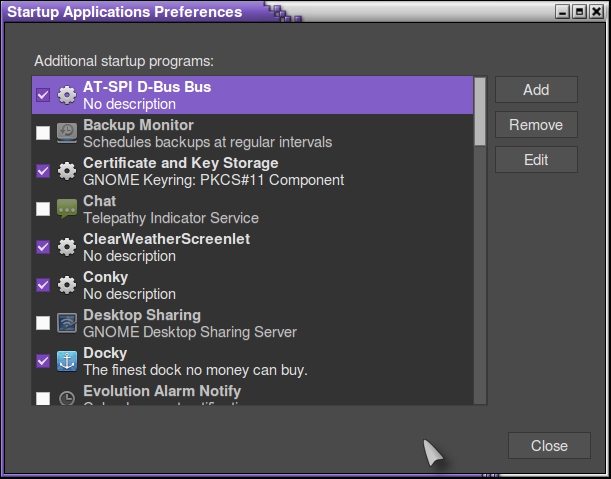This screenshot has height=479, width=611.
Task: Click the Evolution Alarm Notify clock icon
Action: click(x=67, y=397)
